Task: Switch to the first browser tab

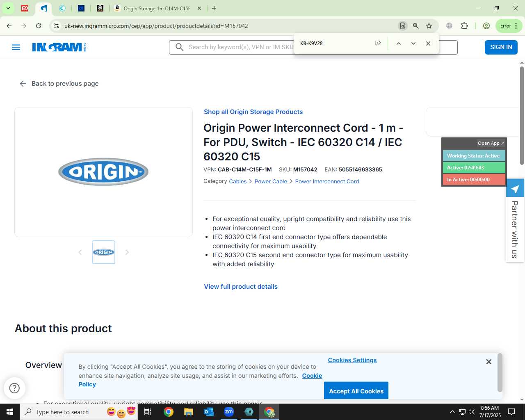Action: (25, 8)
